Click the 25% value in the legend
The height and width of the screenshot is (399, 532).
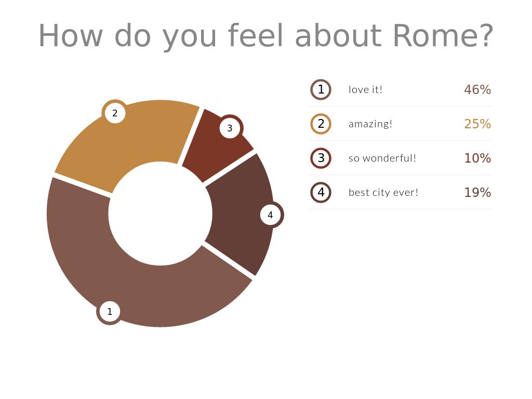(477, 124)
